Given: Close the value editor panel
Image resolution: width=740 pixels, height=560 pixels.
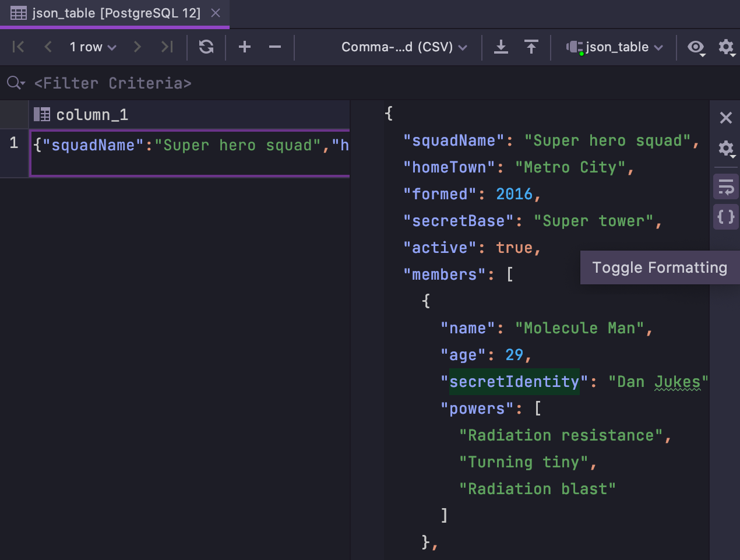Looking at the screenshot, I should click(726, 118).
